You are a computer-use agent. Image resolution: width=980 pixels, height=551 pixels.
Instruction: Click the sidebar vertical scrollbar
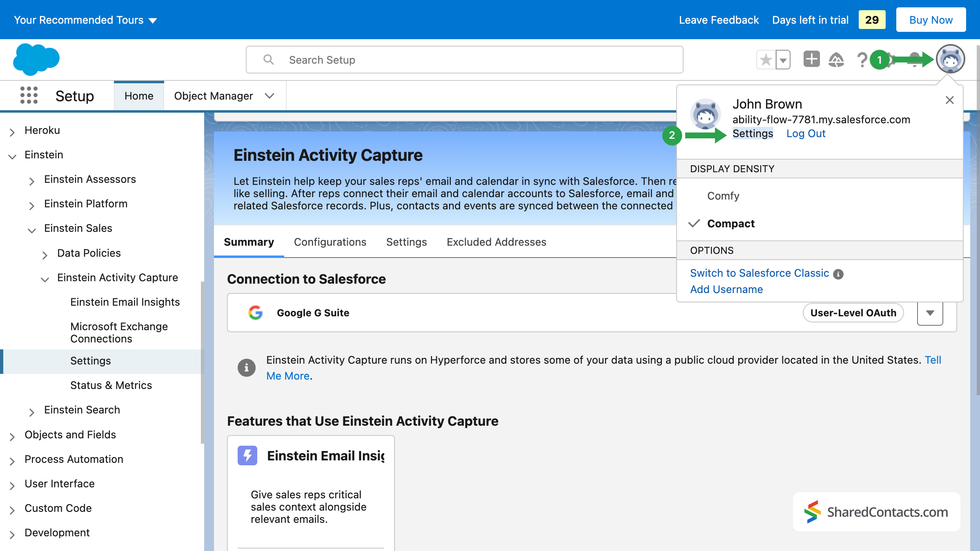(x=202, y=362)
